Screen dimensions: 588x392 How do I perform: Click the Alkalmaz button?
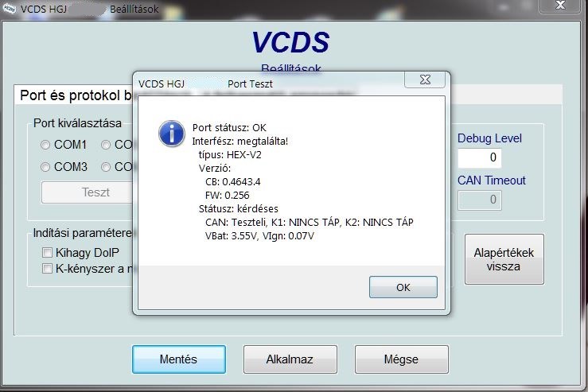coord(290,359)
